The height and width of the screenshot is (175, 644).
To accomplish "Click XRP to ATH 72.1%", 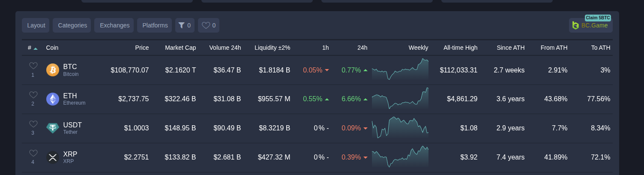I will 601,157.
